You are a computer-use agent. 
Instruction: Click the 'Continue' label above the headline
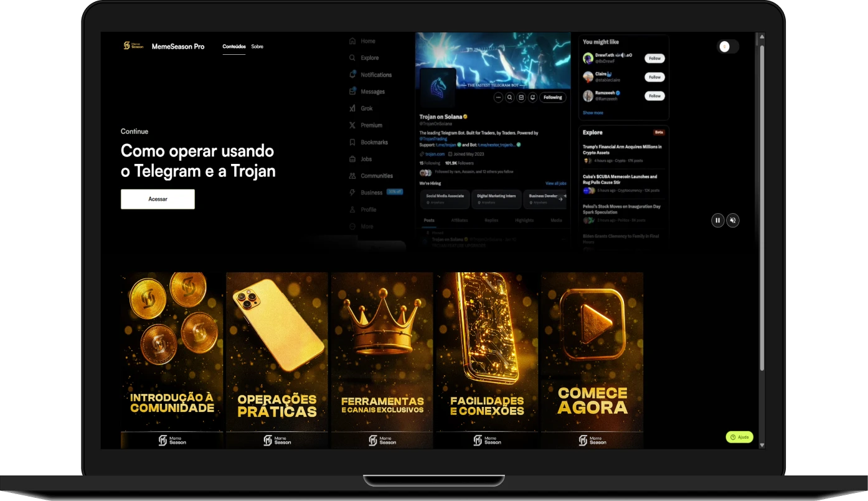(134, 131)
